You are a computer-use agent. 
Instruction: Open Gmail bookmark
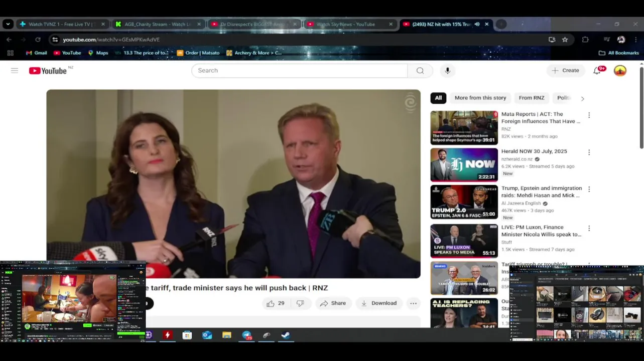[36, 53]
